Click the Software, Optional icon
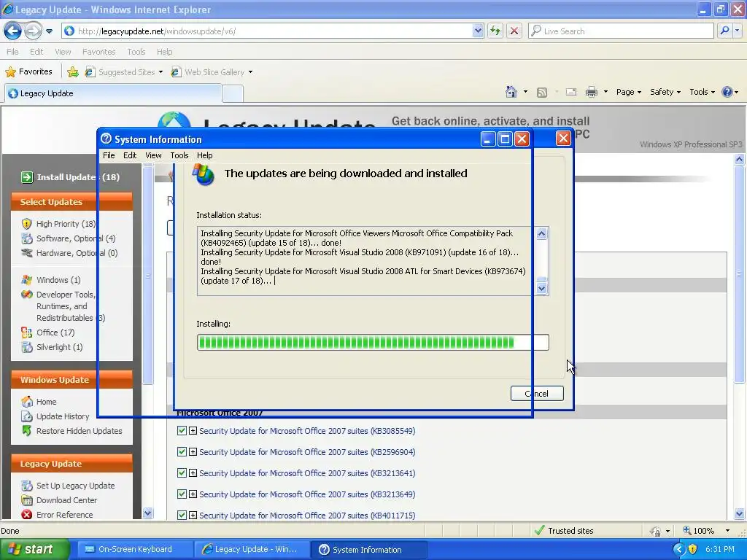 point(27,238)
